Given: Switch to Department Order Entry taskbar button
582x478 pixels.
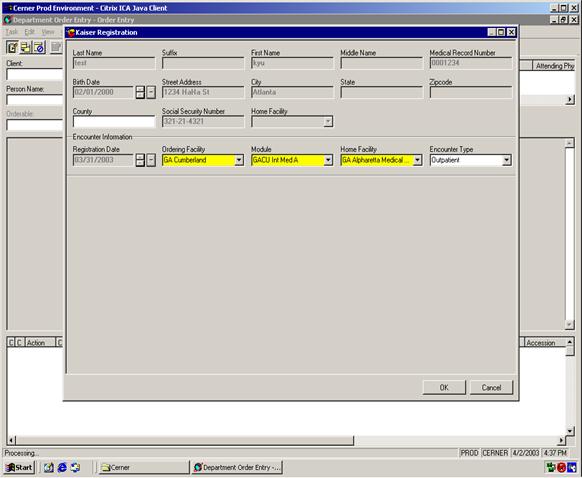Looking at the screenshot, I should [237, 468].
